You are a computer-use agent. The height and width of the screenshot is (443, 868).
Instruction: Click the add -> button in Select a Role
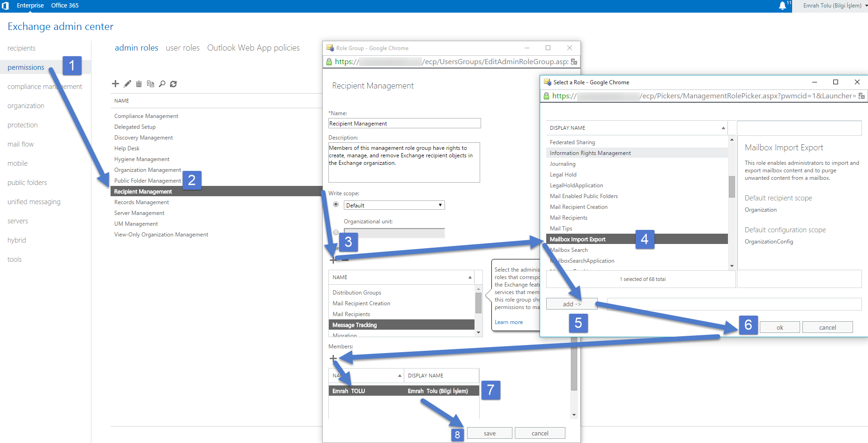coord(572,304)
